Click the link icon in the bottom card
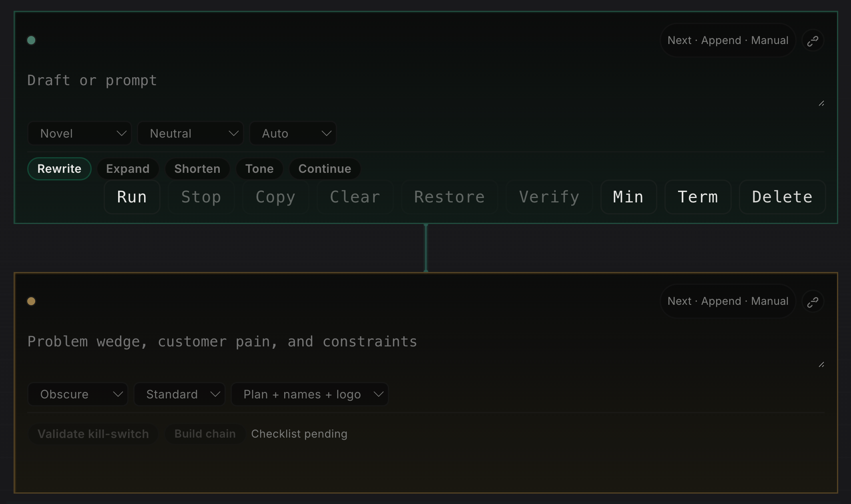The image size is (851, 504). [813, 302]
